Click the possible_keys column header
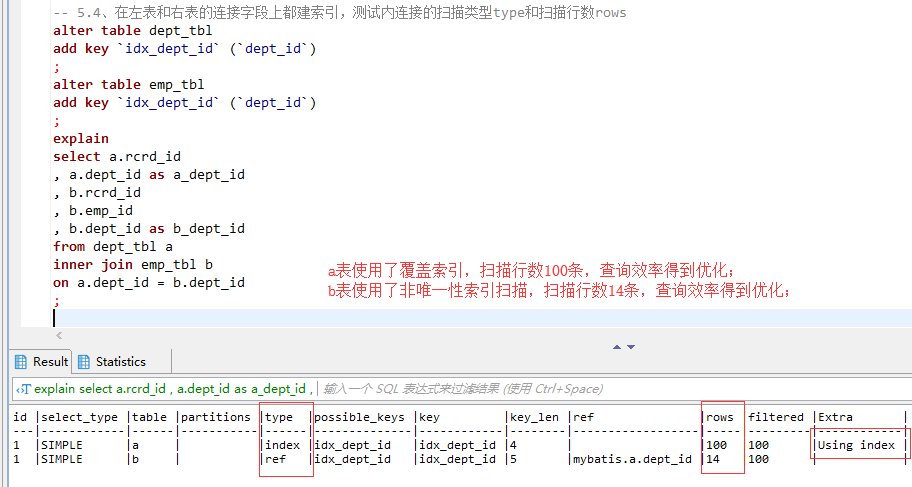Viewport: 912px width, 487px height. [359, 417]
